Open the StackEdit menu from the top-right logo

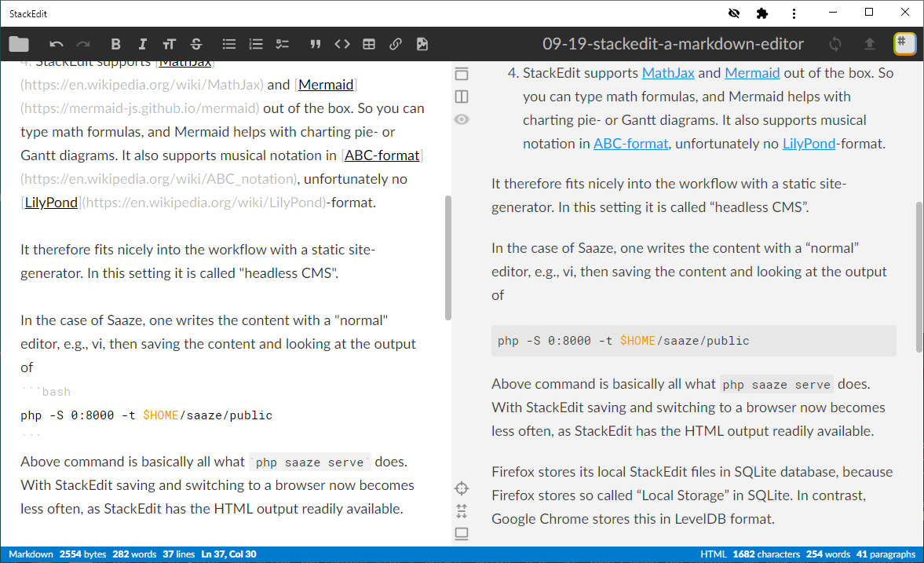coord(904,44)
